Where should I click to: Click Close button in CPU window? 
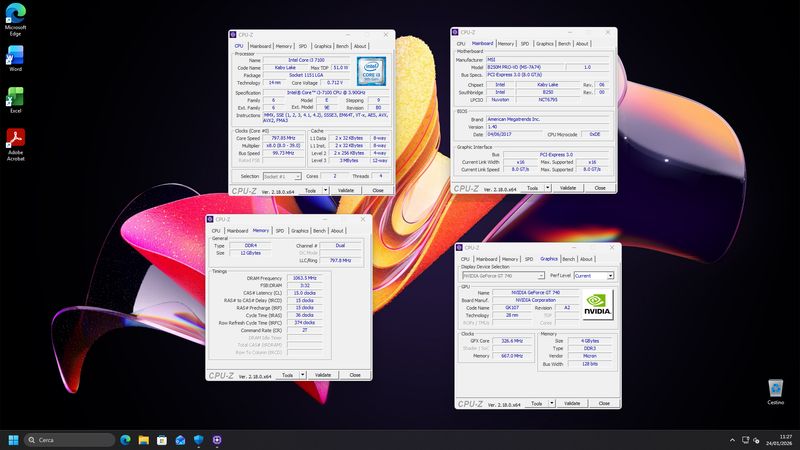pyautogui.click(x=378, y=190)
